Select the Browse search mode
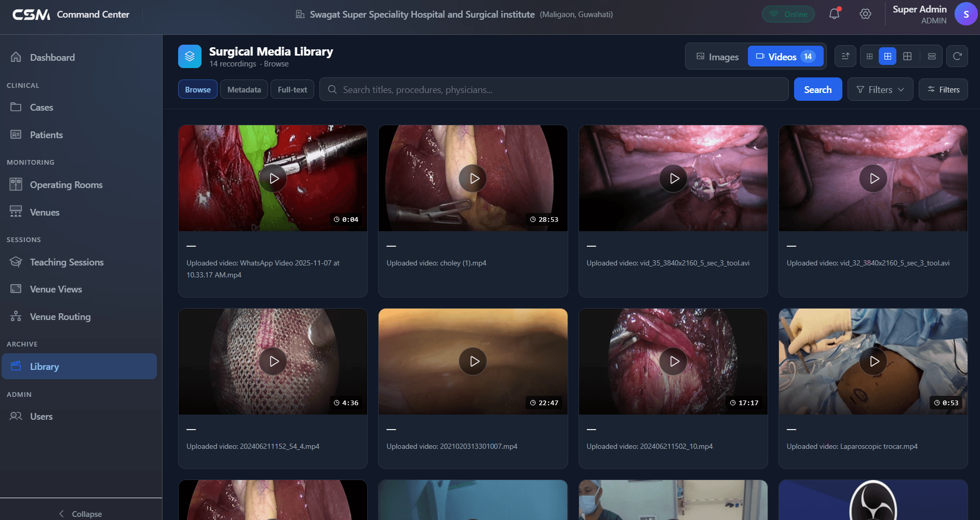This screenshot has width=980, height=520. 198,89
